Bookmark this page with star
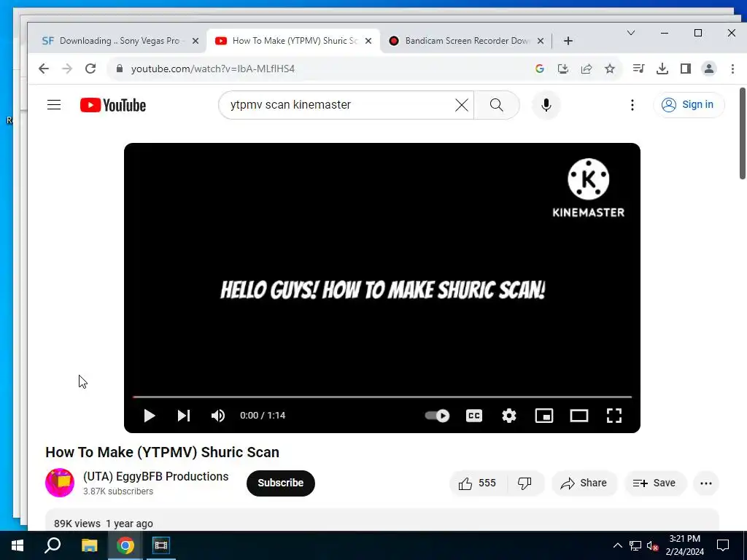Screen dimensions: 747x560 pos(610,69)
